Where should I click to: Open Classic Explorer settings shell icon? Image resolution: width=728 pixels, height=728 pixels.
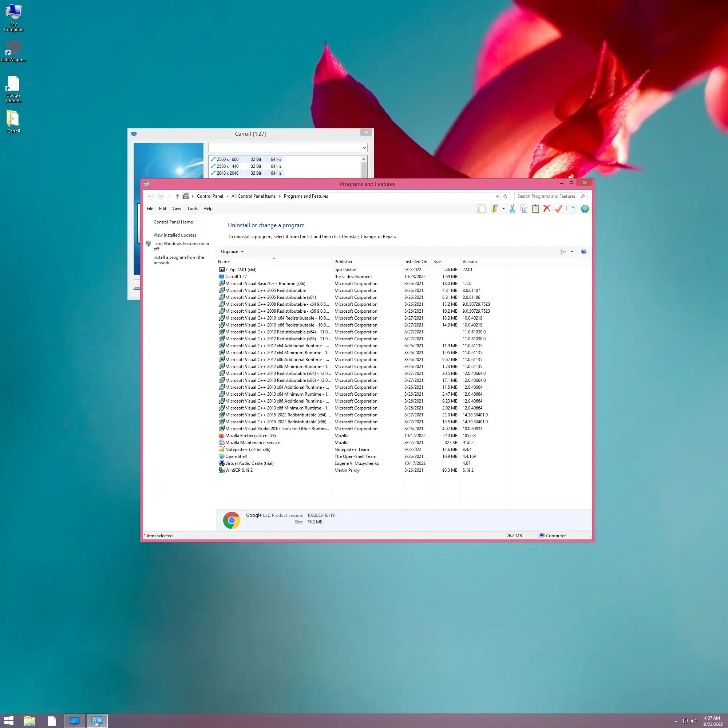pyautogui.click(x=585, y=209)
